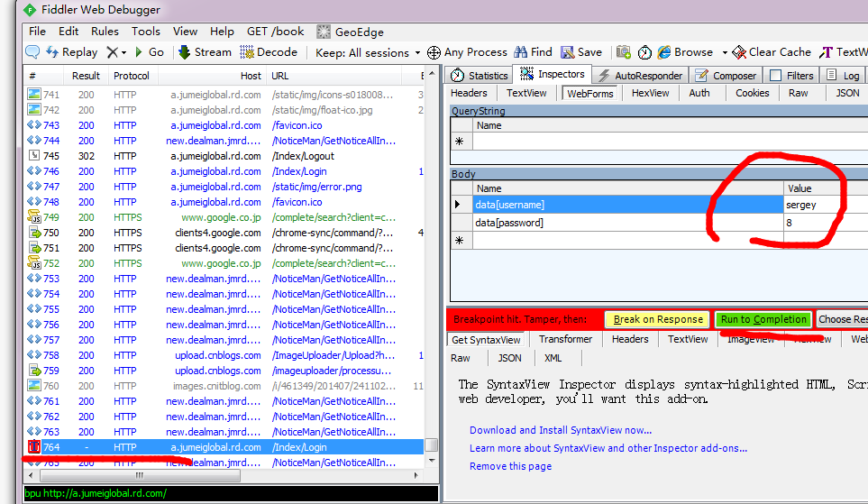
Task: Click the comment bubble toolbar icon
Action: [32, 52]
